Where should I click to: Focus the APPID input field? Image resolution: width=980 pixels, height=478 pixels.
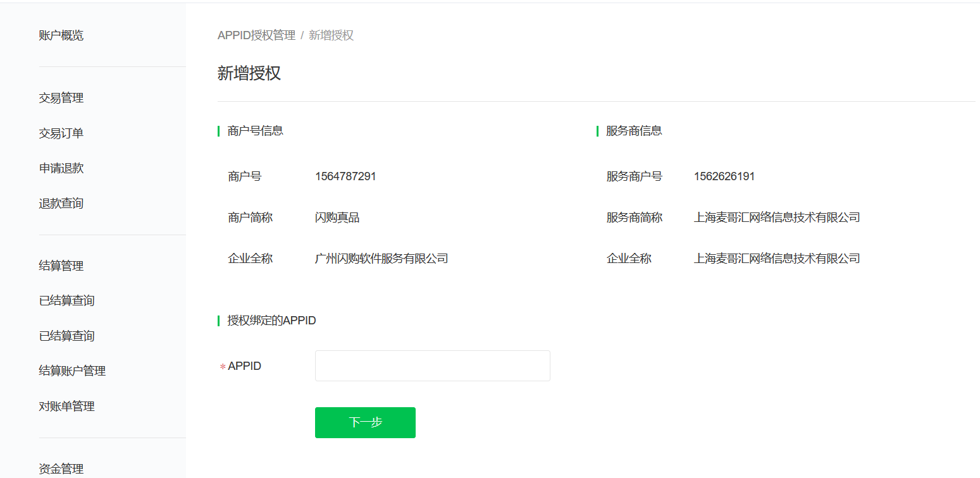point(433,366)
